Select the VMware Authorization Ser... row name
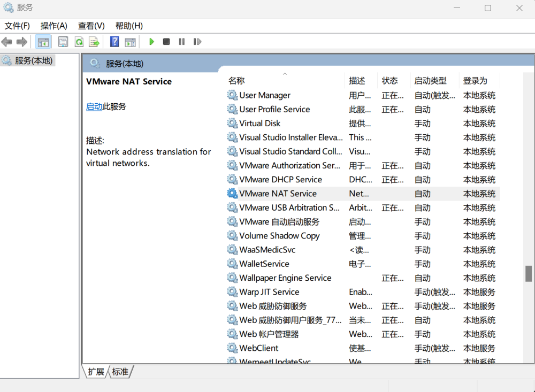This screenshot has width=535, height=392. 289,165
